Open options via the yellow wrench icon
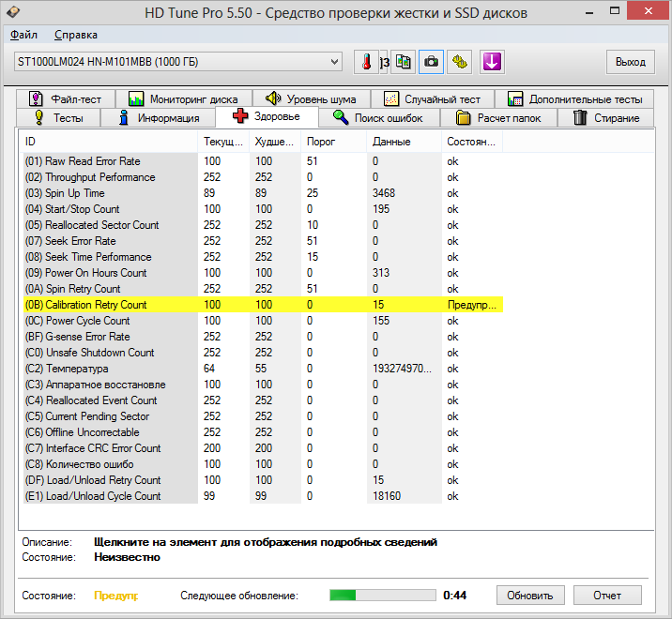Image resolution: width=672 pixels, height=619 pixels. (460, 62)
